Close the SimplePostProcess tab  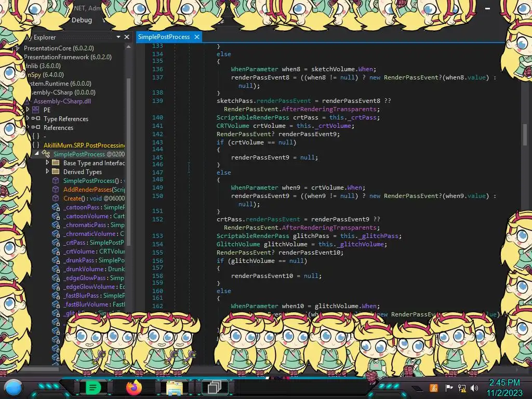tap(197, 37)
